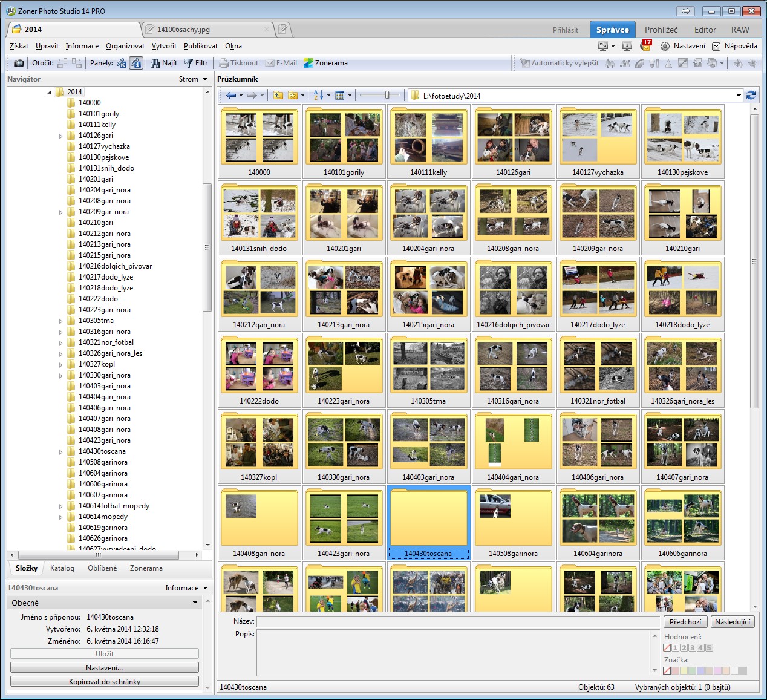Open the Najít binoculars search tool
Image resolution: width=767 pixels, height=700 pixels.
164,63
